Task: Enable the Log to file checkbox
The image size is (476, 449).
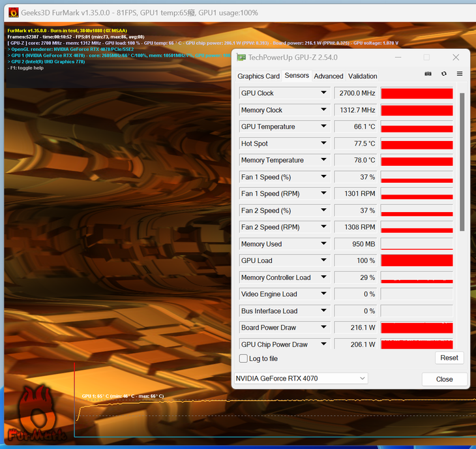Action: tap(243, 358)
